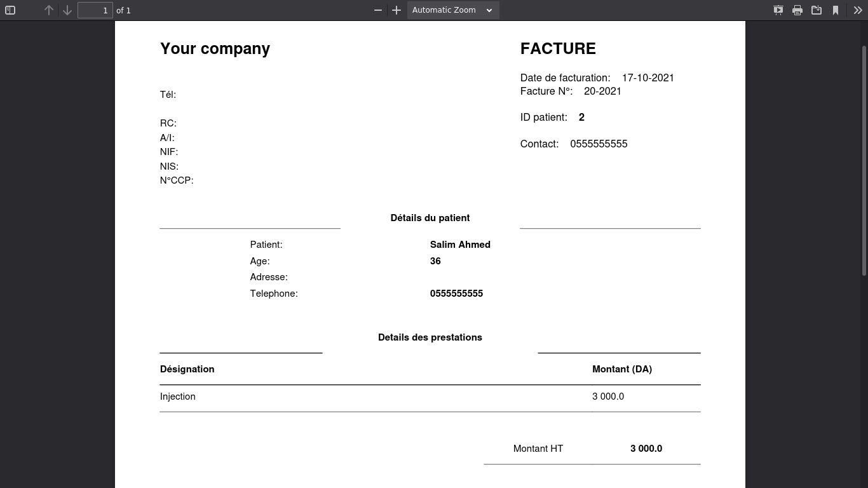Click the Montant HT total value

tap(646, 449)
